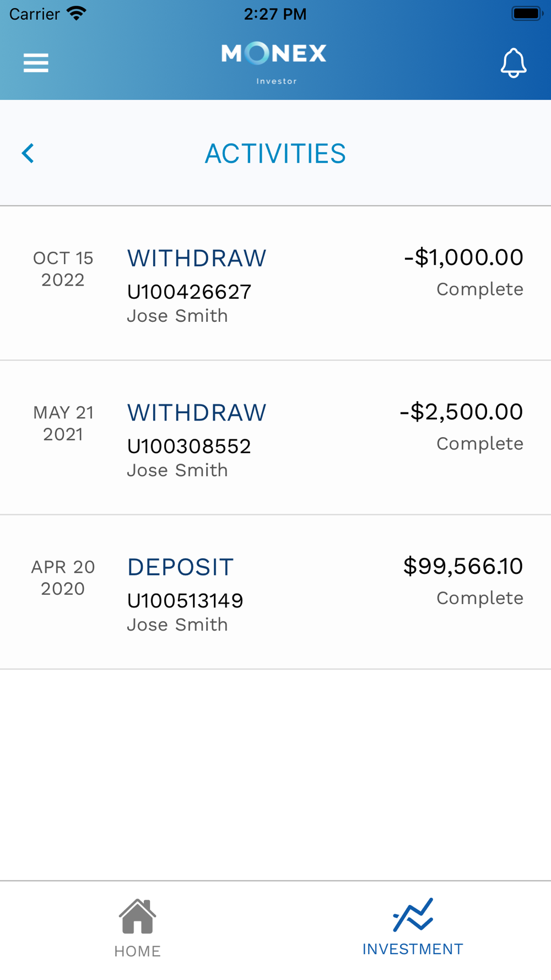Tap the Monex Investor logo
Screen dimensions: 551x980
(274, 64)
